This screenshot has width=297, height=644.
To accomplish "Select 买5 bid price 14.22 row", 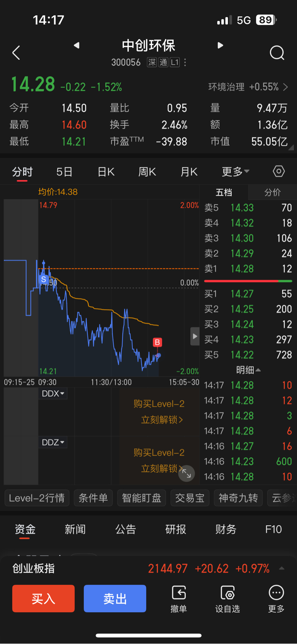I will pos(248,355).
